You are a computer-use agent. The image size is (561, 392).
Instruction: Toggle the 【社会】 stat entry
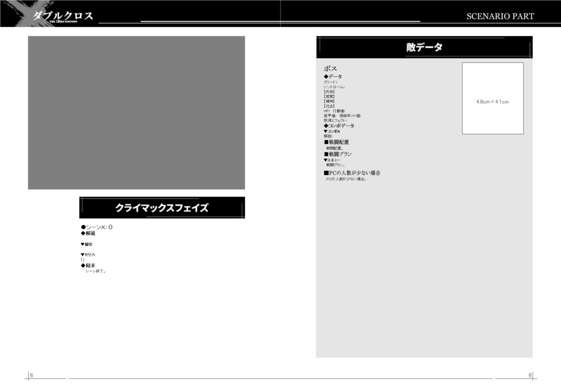click(328, 106)
